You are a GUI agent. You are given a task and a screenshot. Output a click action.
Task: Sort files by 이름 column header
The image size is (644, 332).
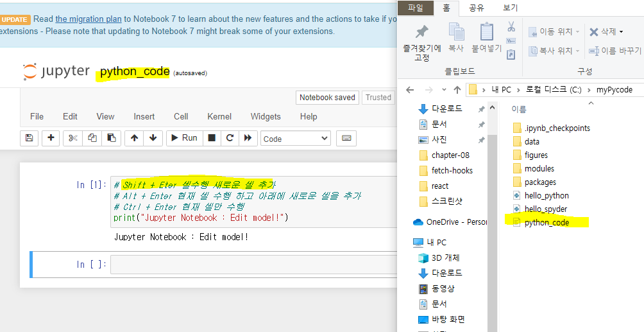point(519,109)
